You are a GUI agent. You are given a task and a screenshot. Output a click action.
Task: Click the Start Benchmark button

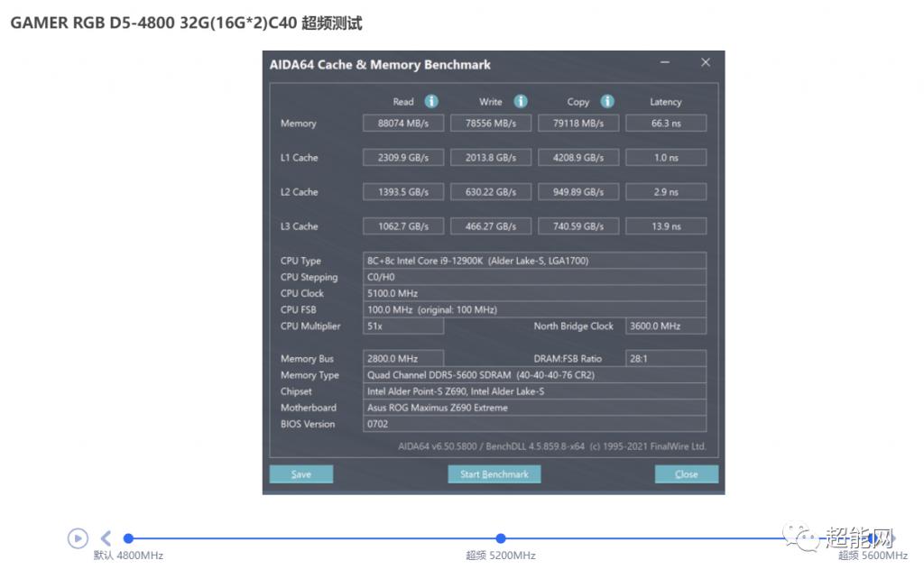pyautogui.click(x=494, y=474)
